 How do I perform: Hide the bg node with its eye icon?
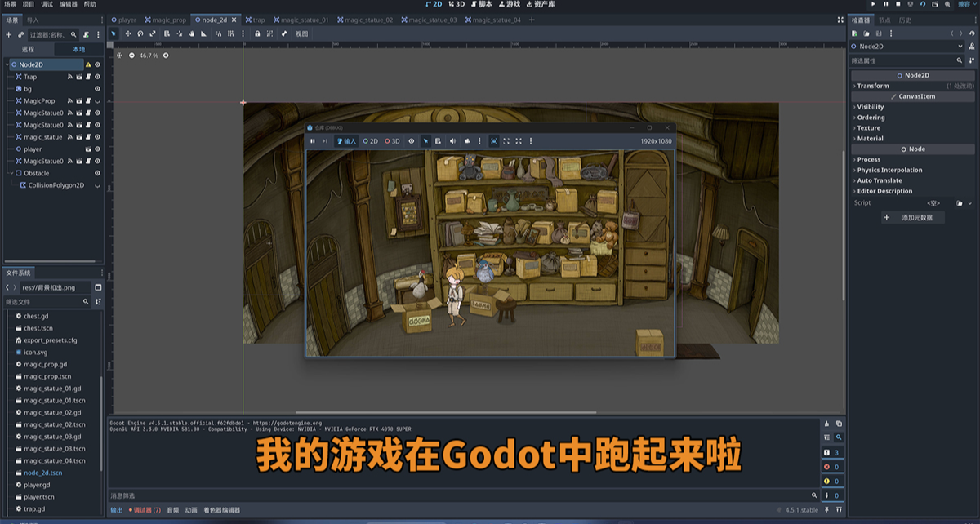click(x=96, y=88)
